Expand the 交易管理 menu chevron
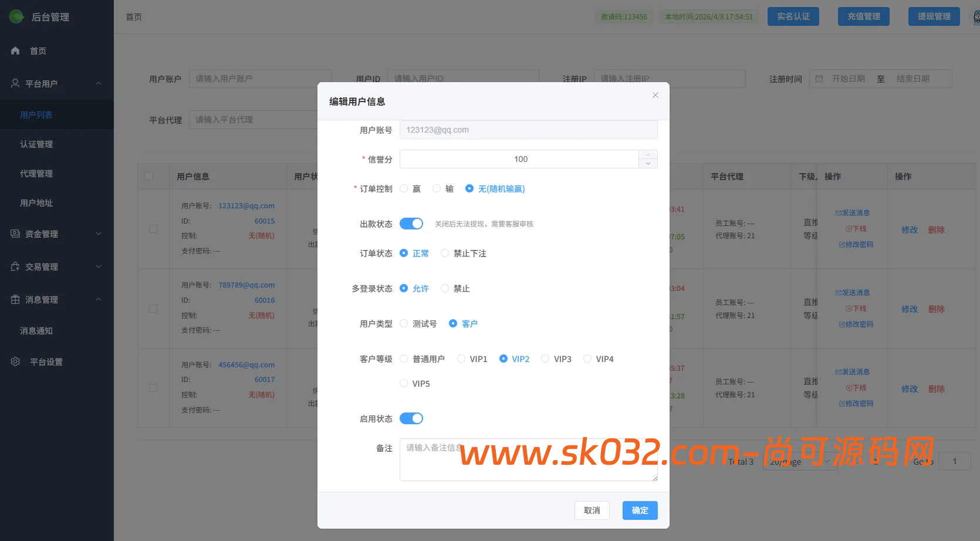 point(99,266)
